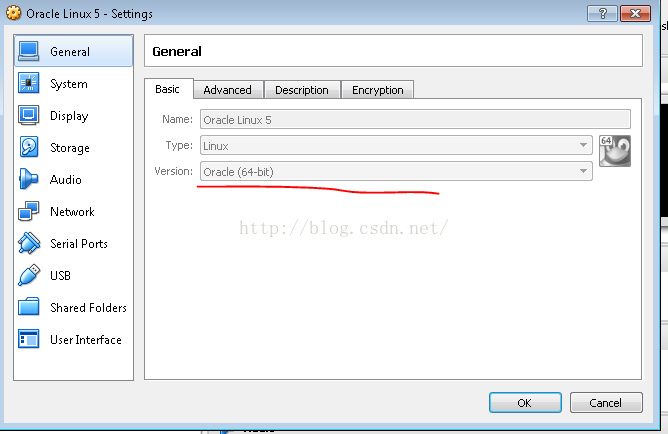The height and width of the screenshot is (434, 668).
Task: Select the 'Audio' label in sidebar
Action: pos(66,180)
